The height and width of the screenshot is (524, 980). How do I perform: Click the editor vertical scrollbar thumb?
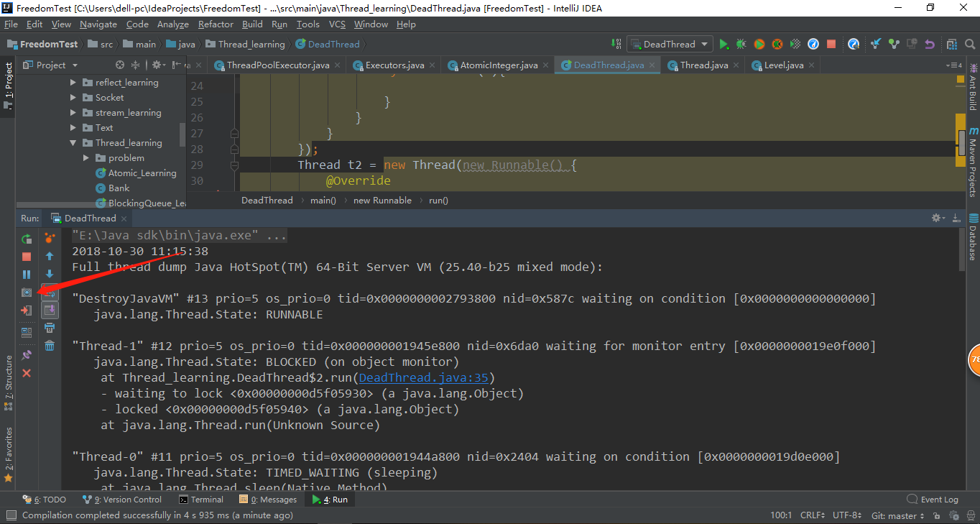[x=961, y=142]
